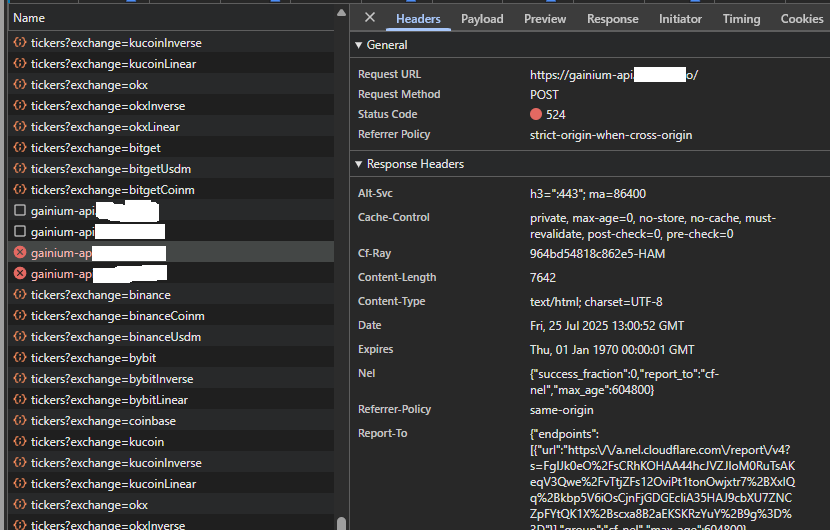This screenshot has width=830, height=530.
Task: Open the Payload tab
Action: tap(482, 19)
